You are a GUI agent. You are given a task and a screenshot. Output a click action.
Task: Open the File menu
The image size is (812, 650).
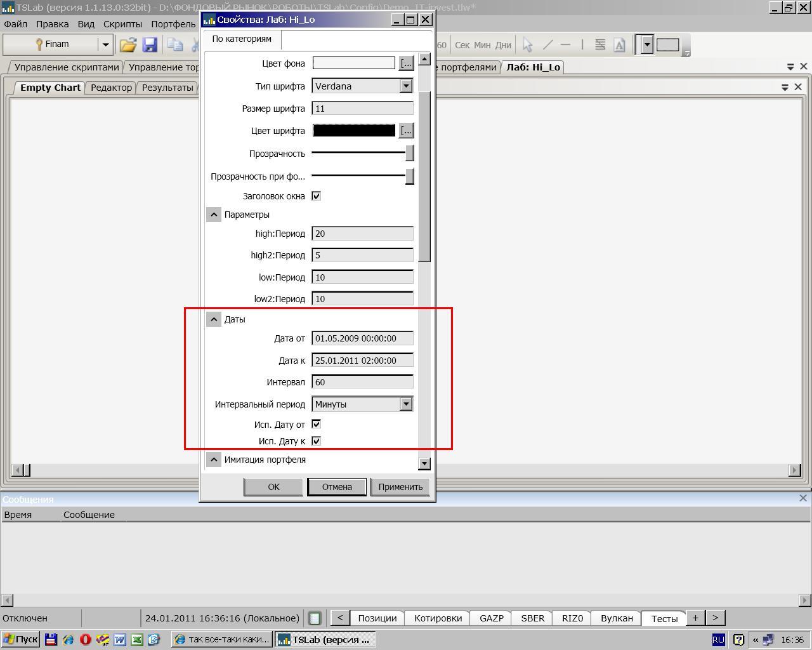coord(15,23)
